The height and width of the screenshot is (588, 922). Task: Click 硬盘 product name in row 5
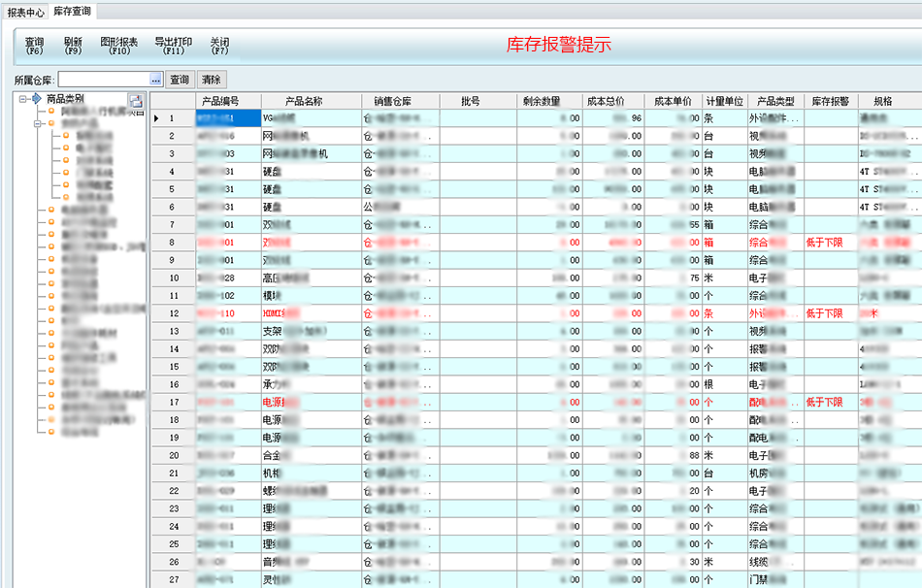coord(272,189)
